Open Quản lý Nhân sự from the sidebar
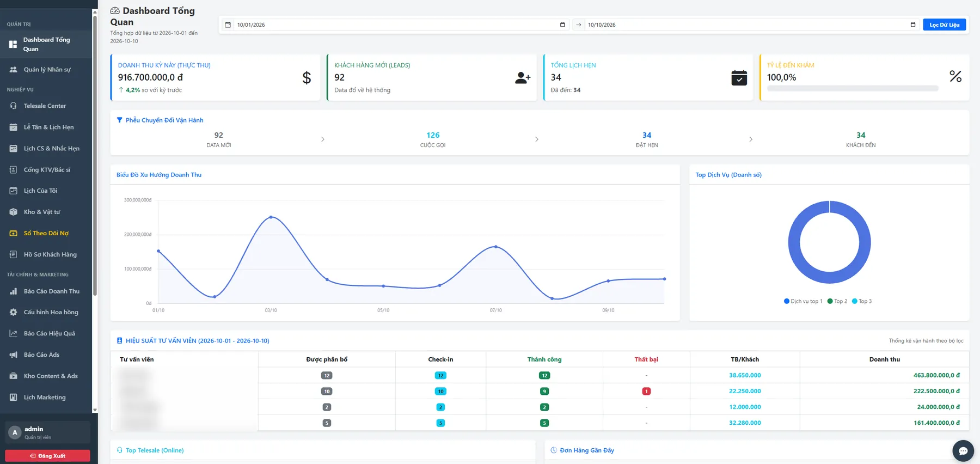The width and height of the screenshot is (980, 464). [46, 70]
